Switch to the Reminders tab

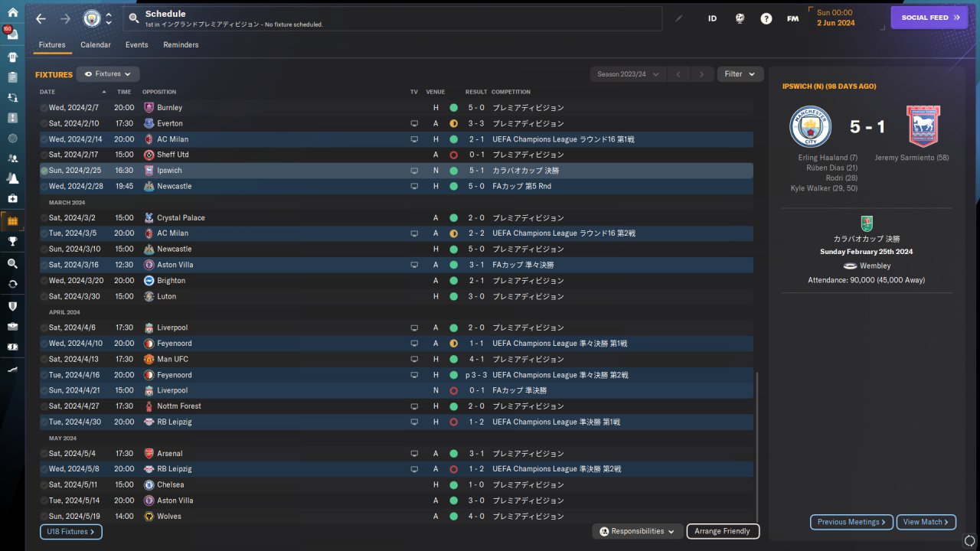[x=181, y=45]
